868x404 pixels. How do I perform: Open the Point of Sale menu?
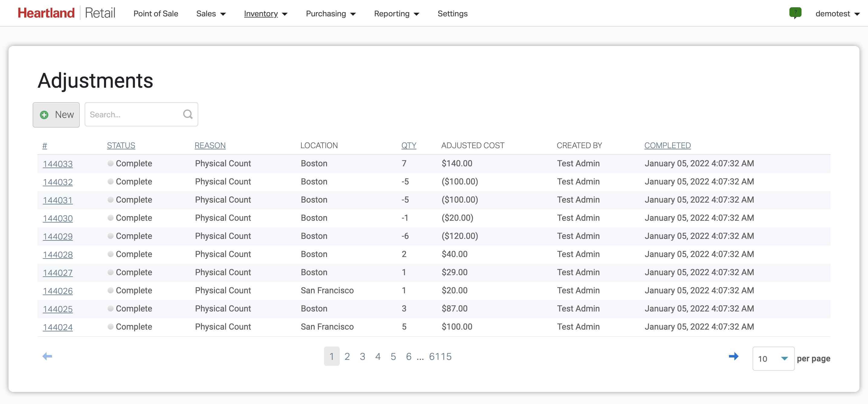point(156,14)
